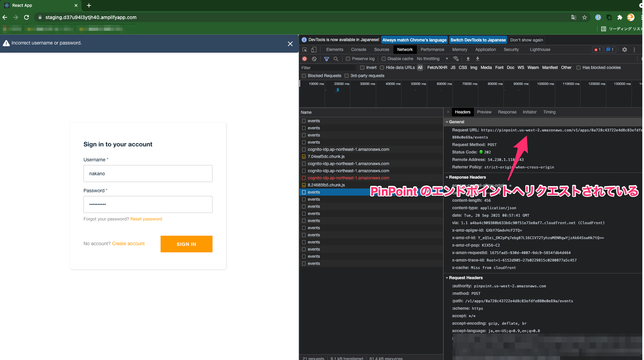Image resolution: width=644 pixels, height=360 pixels.
Task: Open the Sources tab
Action: [x=382, y=50]
